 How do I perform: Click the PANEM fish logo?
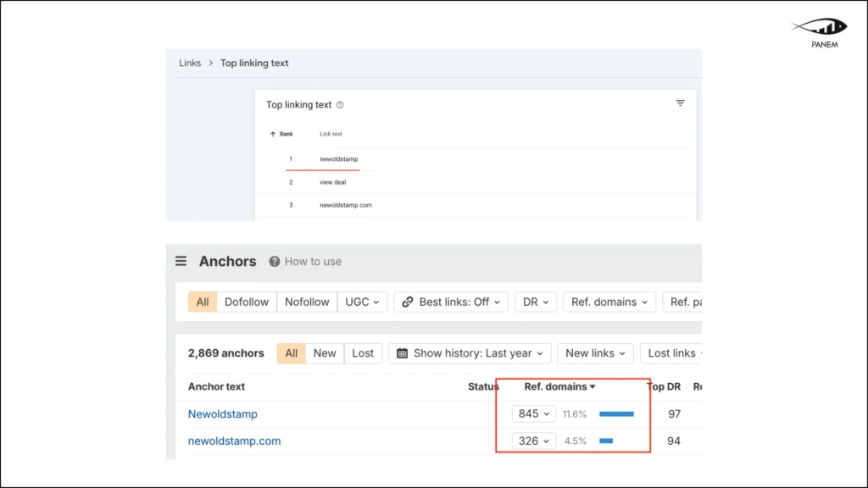[x=820, y=26]
